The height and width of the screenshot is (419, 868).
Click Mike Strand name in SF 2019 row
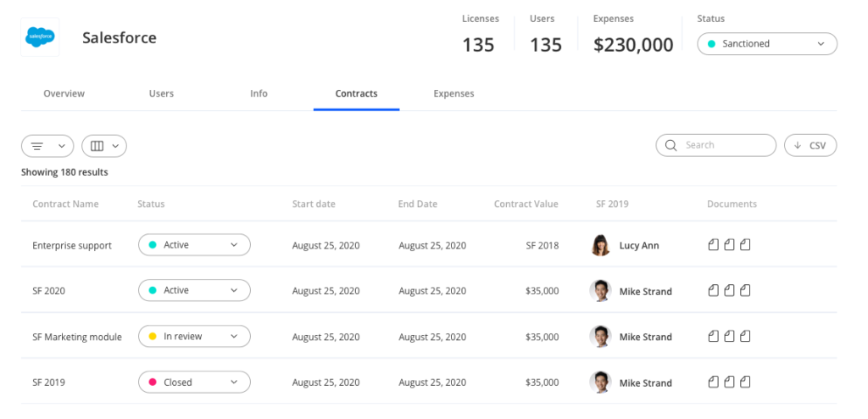click(x=645, y=383)
